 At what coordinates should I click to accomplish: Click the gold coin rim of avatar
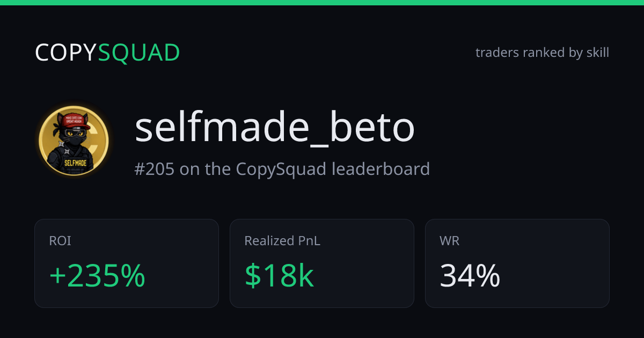[104, 141]
